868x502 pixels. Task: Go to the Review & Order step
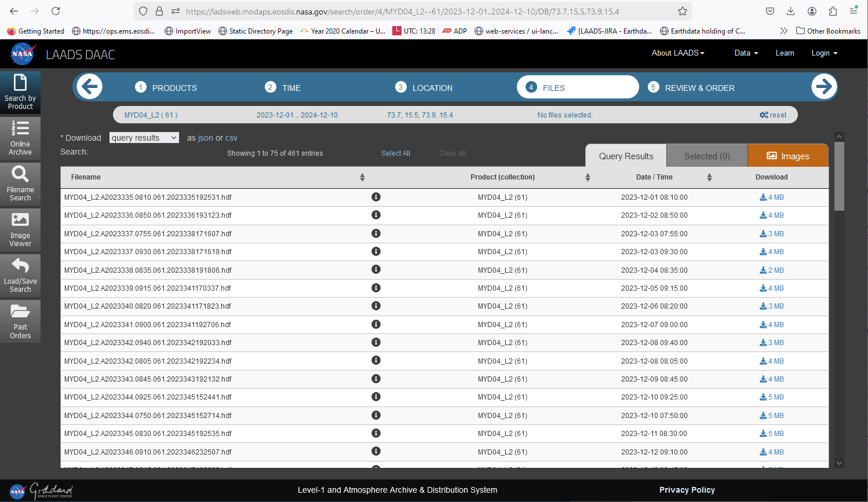coord(699,88)
